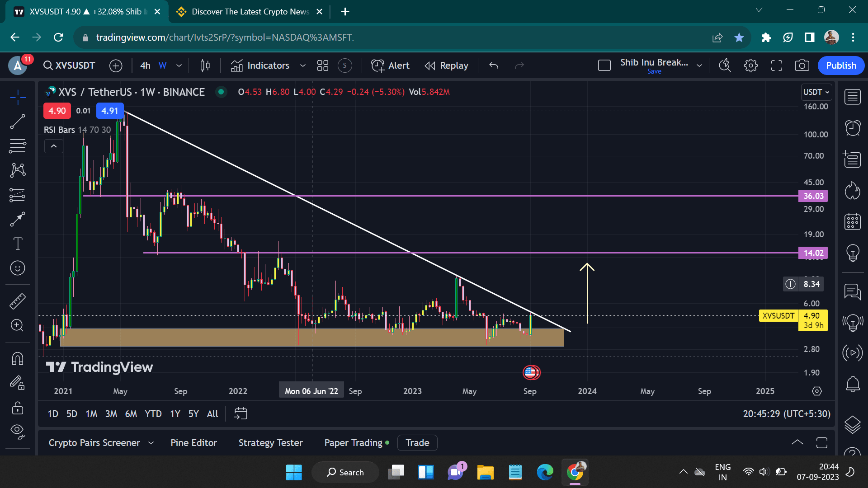Open the Hotlists flame panel
Image resolution: width=868 pixels, height=488 pixels.
pyautogui.click(x=853, y=191)
